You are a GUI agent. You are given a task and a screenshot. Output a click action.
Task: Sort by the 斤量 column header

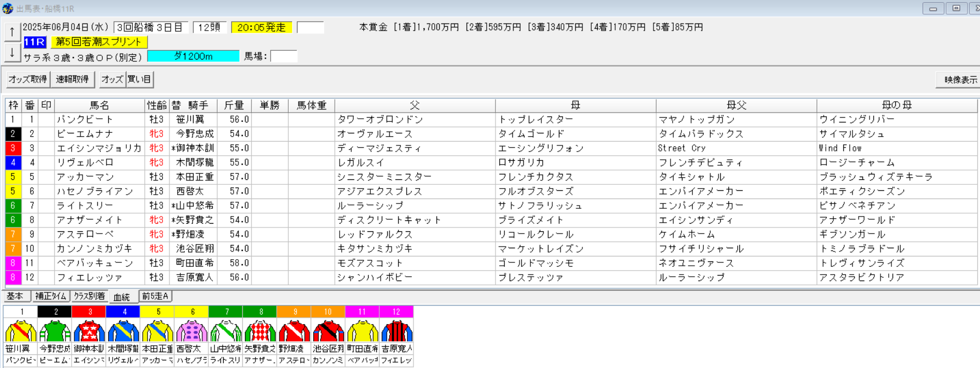point(234,106)
